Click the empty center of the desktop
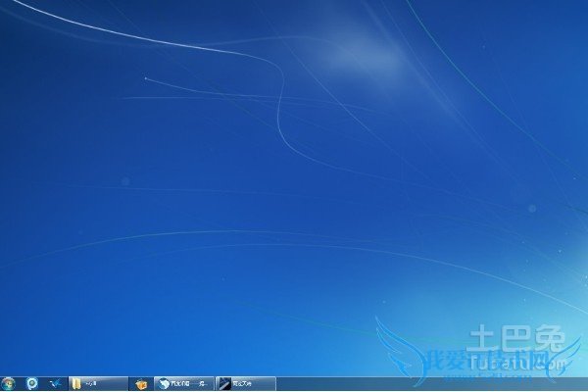 pos(294,196)
